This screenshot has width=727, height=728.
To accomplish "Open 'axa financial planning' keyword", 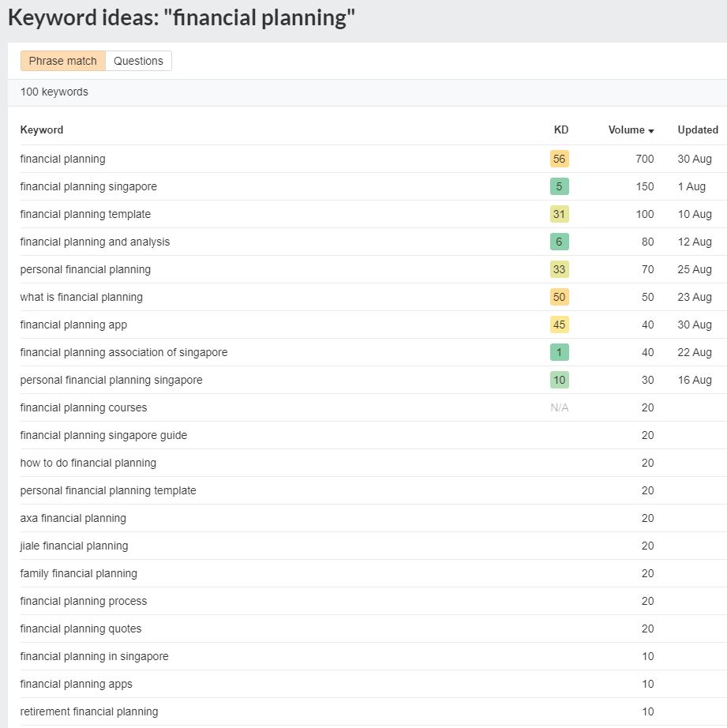I will (x=73, y=518).
